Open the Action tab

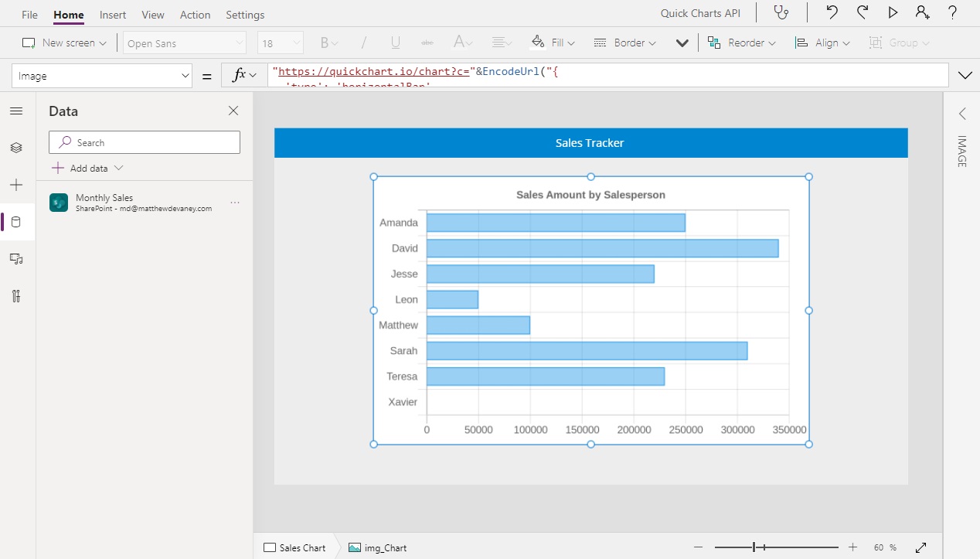click(x=195, y=15)
